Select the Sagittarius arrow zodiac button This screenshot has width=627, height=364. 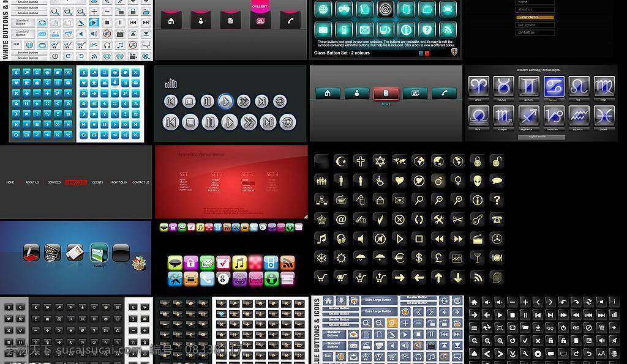tap(528, 116)
